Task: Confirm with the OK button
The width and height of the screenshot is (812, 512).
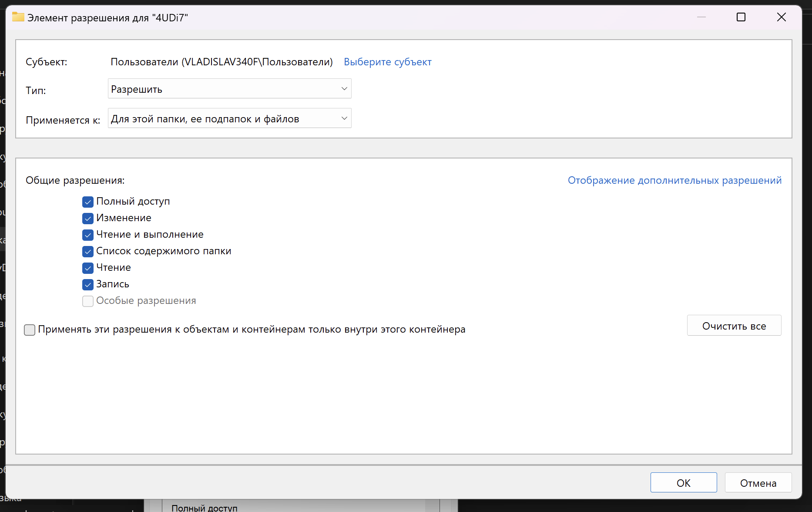Action: tap(683, 483)
